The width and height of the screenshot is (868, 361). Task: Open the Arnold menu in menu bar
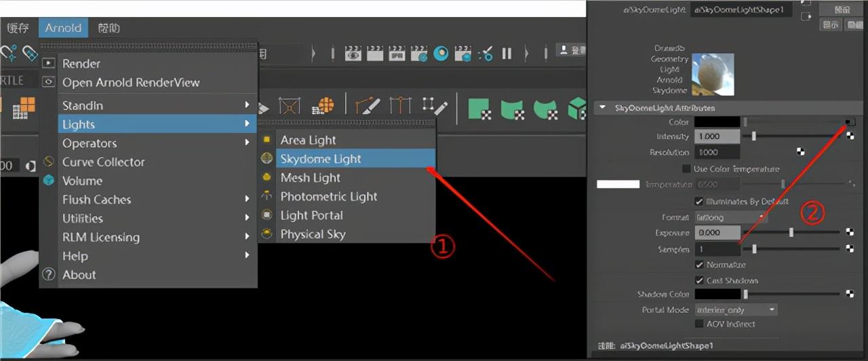[63, 28]
